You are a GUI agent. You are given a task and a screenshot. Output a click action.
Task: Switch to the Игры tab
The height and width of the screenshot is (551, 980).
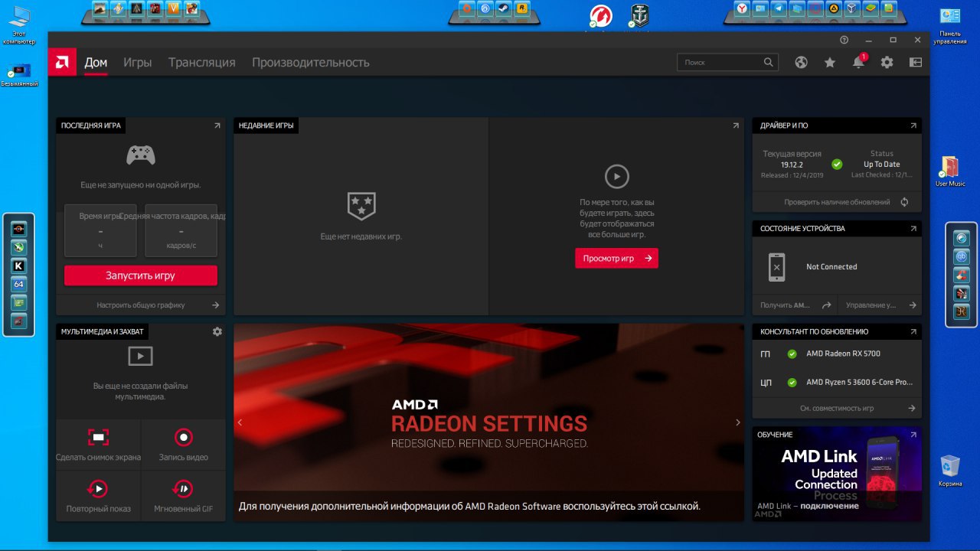click(138, 63)
